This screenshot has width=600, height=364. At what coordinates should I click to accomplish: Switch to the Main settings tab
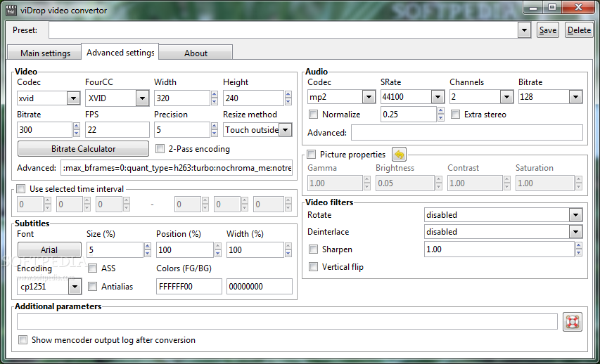pos(45,53)
